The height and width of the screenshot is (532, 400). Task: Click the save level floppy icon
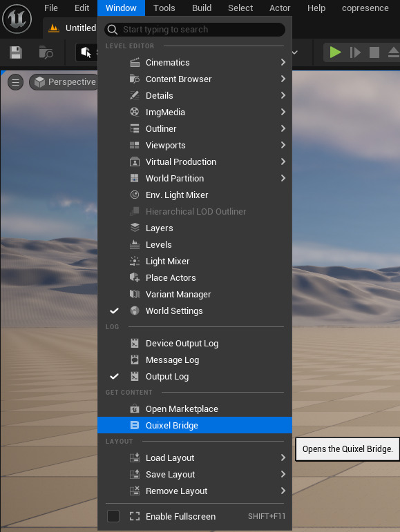pyautogui.click(x=16, y=52)
